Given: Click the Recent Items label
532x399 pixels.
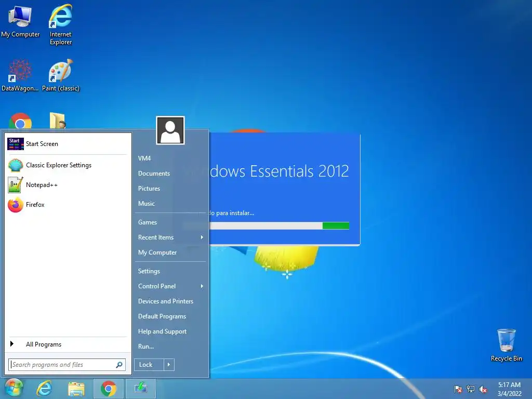Looking at the screenshot, I should (x=156, y=237).
